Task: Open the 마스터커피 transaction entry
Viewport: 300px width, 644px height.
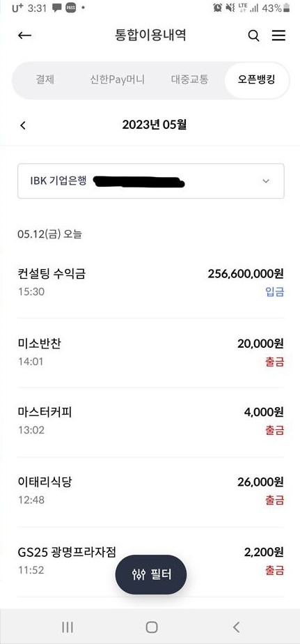Action: pos(150,421)
